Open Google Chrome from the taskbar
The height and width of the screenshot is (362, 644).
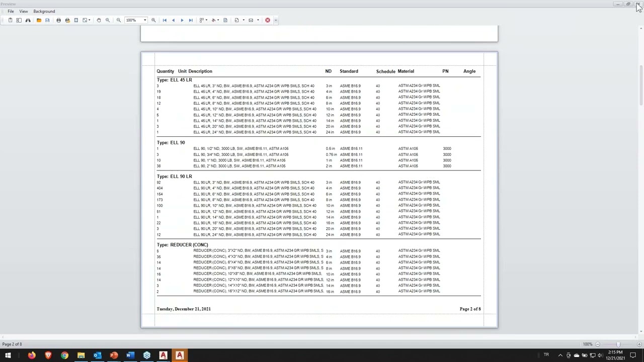[64, 355]
